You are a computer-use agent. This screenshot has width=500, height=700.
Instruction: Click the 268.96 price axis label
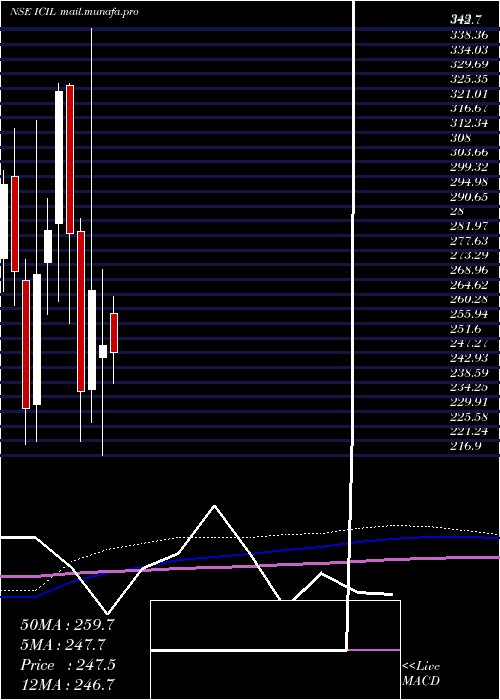point(469,270)
